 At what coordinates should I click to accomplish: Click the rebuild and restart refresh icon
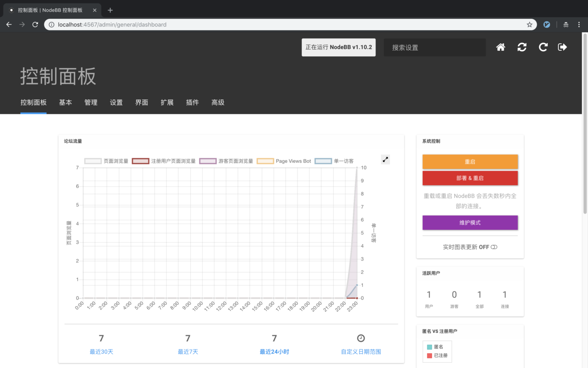(522, 47)
